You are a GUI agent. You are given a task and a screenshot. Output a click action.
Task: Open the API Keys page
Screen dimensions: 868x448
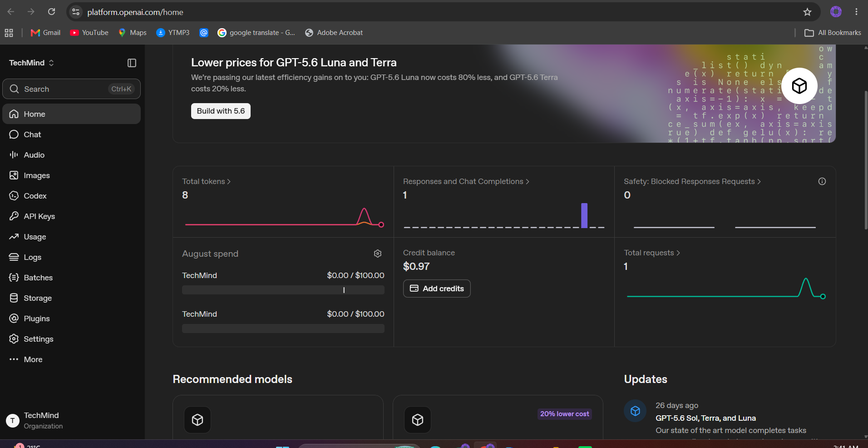[71, 216]
